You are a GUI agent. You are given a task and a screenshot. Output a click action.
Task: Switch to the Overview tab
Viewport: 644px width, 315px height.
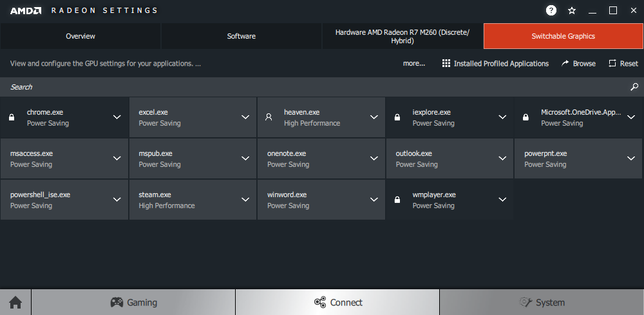tap(80, 36)
